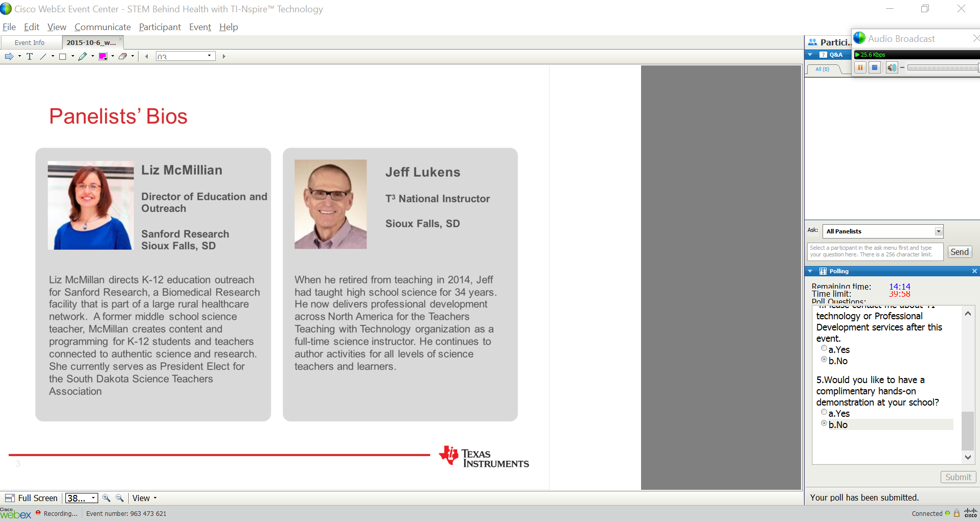
Task: Mute the audio broadcast speaker
Action: coord(892,67)
